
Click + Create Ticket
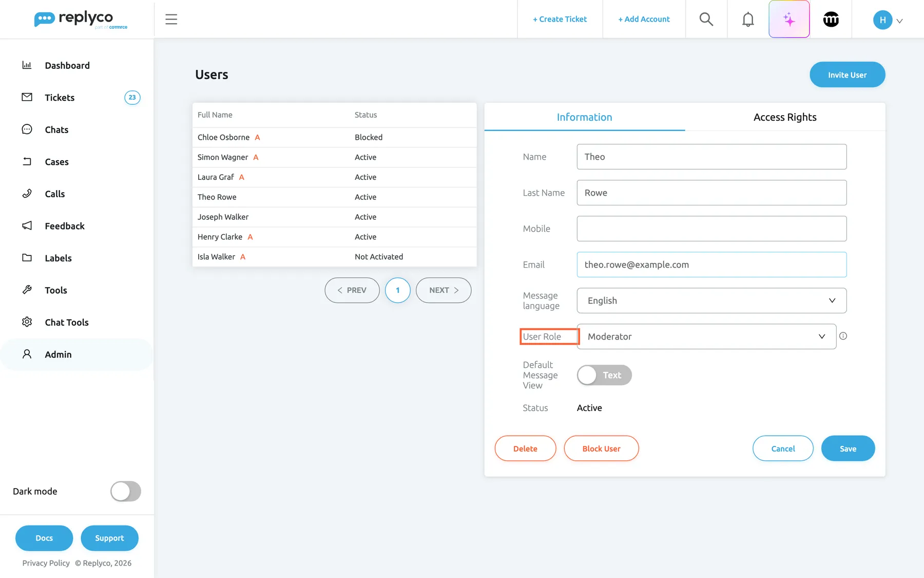pos(560,20)
